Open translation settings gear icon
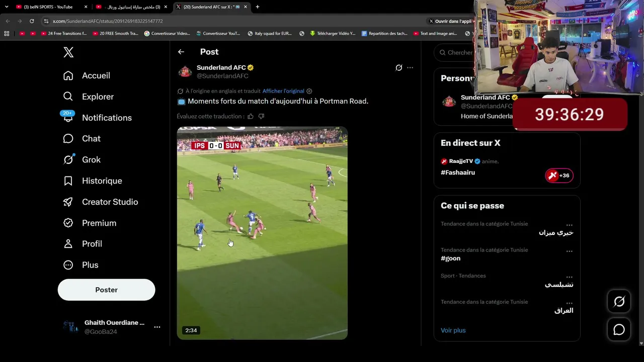644x362 pixels. pos(309,91)
